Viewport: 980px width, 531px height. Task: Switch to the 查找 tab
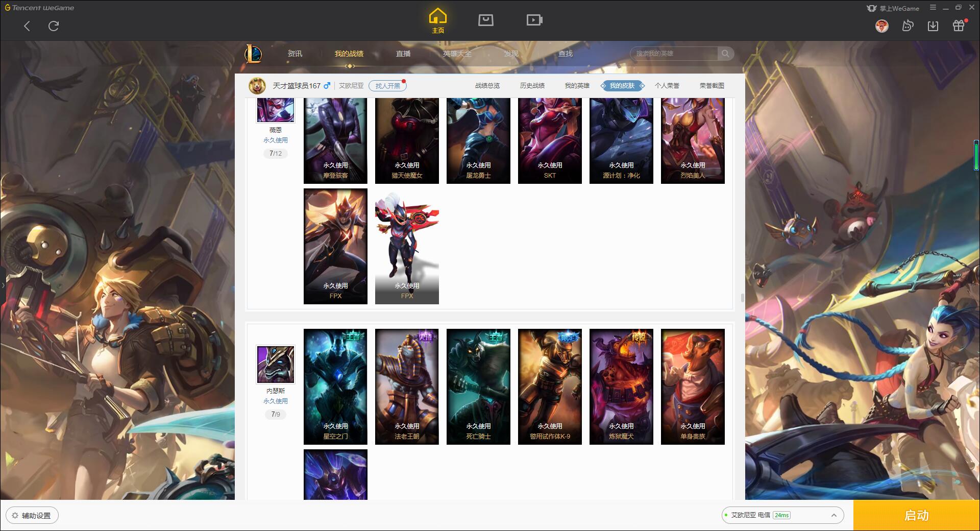(x=565, y=54)
